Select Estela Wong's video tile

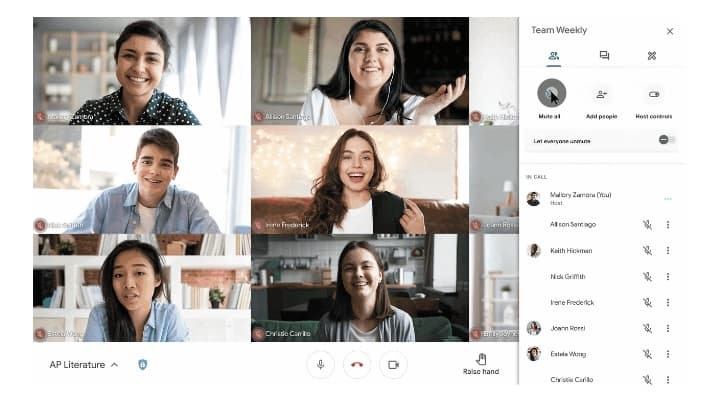pyautogui.click(x=141, y=288)
